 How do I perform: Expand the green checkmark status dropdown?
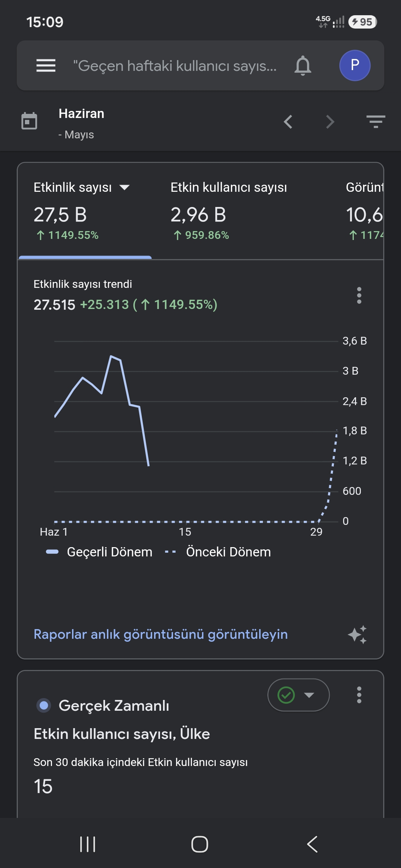tap(299, 695)
